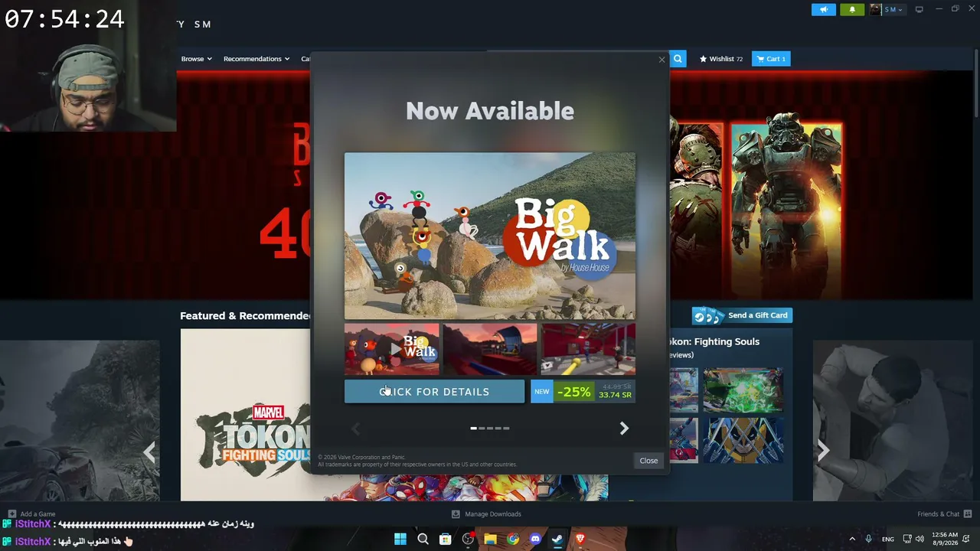
Task: Open the Steam announcements megaphone button
Action: click(824, 10)
